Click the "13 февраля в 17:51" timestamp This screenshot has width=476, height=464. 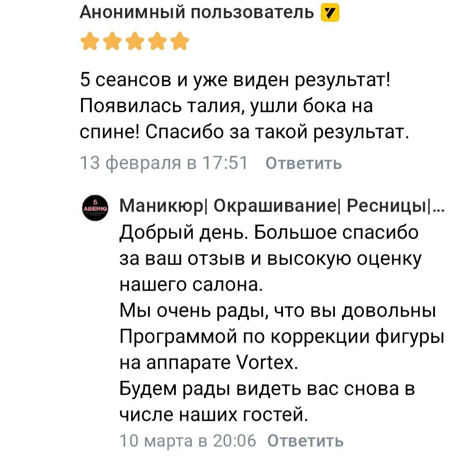click(x=165, y=163)
